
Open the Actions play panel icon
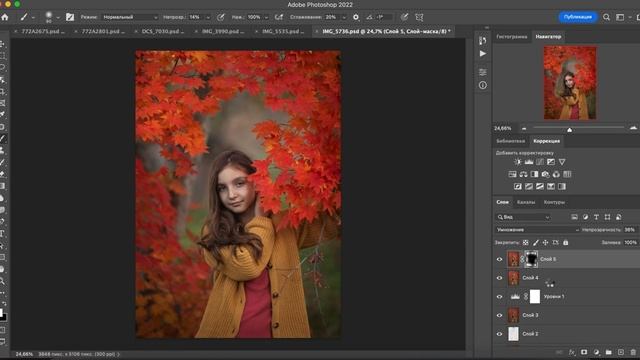pos(483,53)
